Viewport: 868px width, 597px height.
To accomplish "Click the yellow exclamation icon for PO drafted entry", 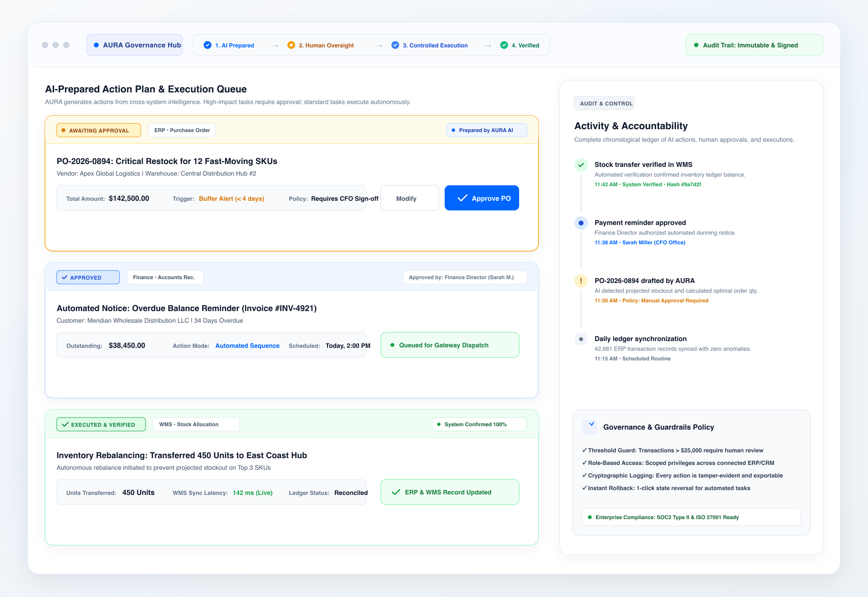I will click(581, 281).
